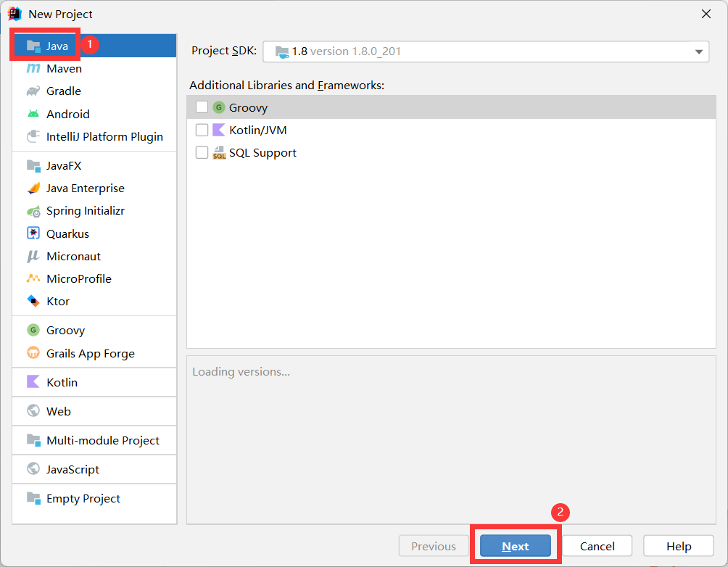Enable the Groovy library checkbox
728x567 pixels.
point(202,107)
